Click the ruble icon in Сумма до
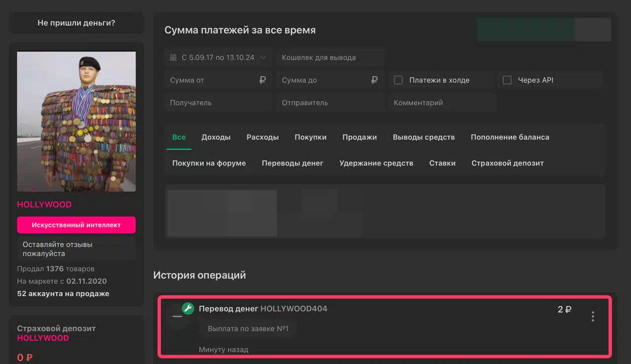Screen dimensions: 631x364 (x=374, y=80)
